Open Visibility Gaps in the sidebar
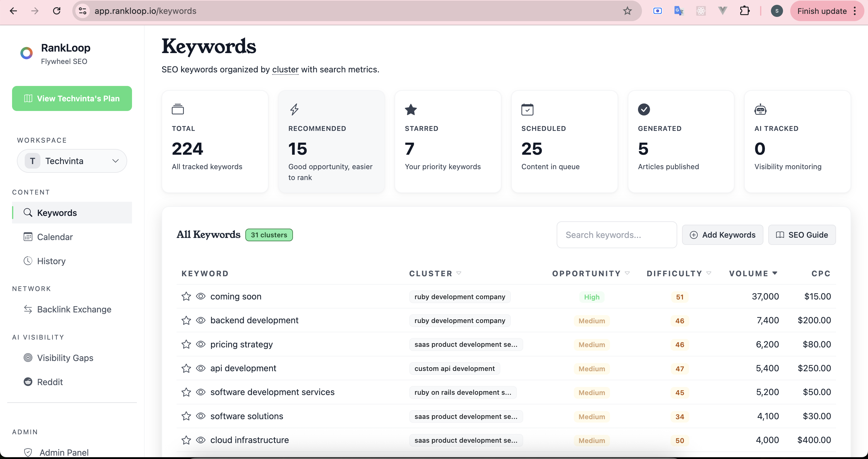868x459 pixels. [x=72, y=358]
